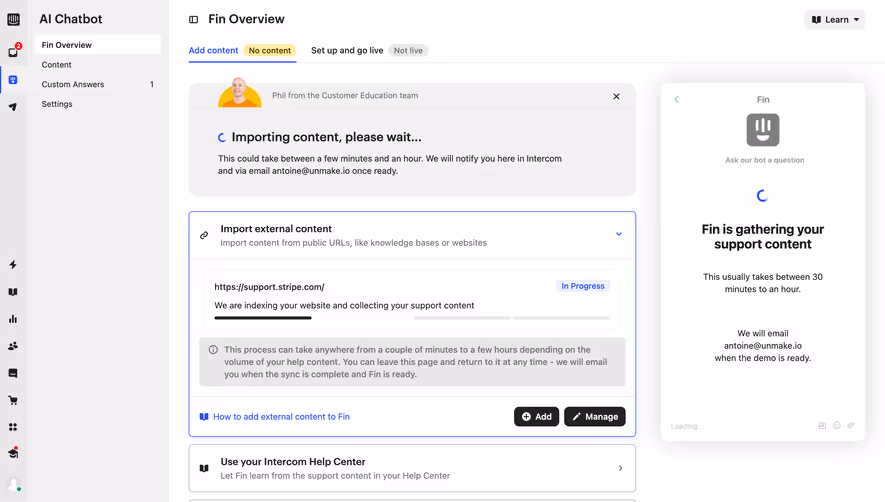Click the info icon in the process notice

pos(213,350)
